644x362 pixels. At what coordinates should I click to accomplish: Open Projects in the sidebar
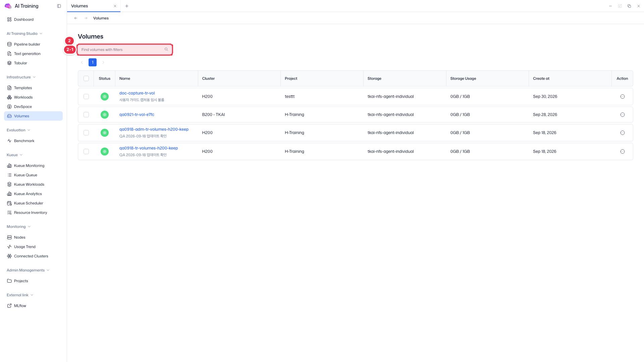click(x=33, y=281)
